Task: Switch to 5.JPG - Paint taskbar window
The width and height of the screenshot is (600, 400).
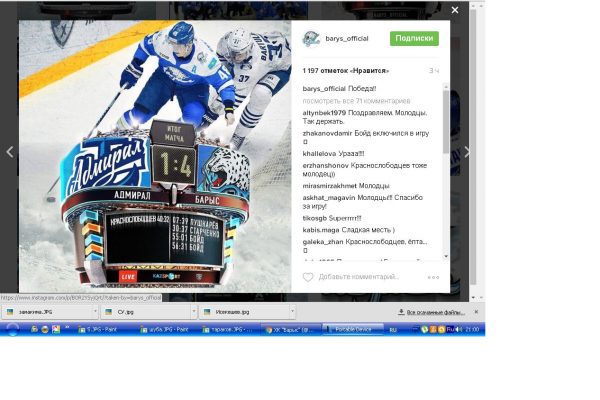Action: pos(100,329)
